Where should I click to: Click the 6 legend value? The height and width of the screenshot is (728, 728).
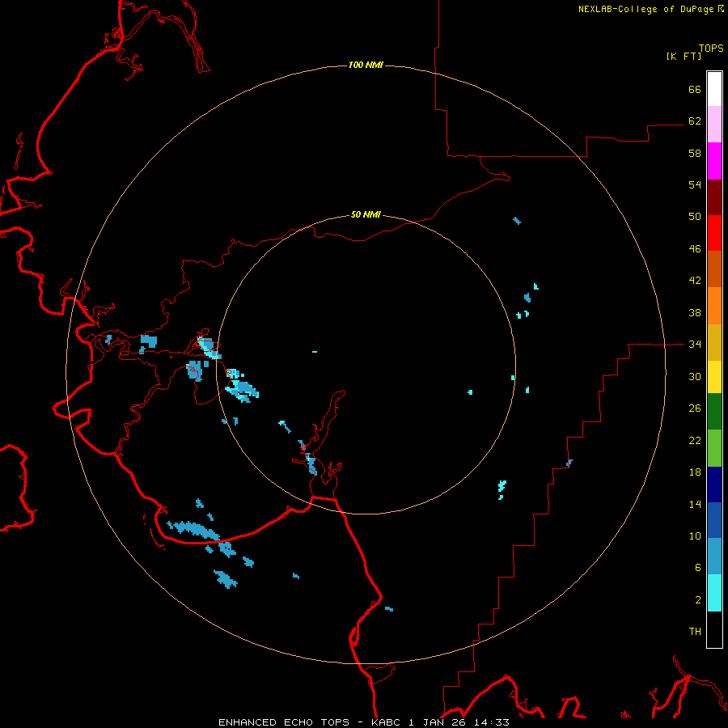point(698,568)
